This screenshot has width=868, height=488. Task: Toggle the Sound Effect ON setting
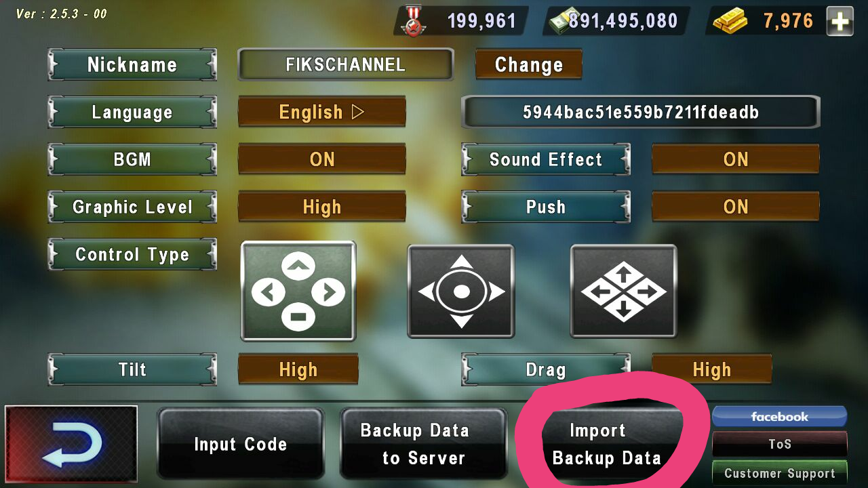736,159
